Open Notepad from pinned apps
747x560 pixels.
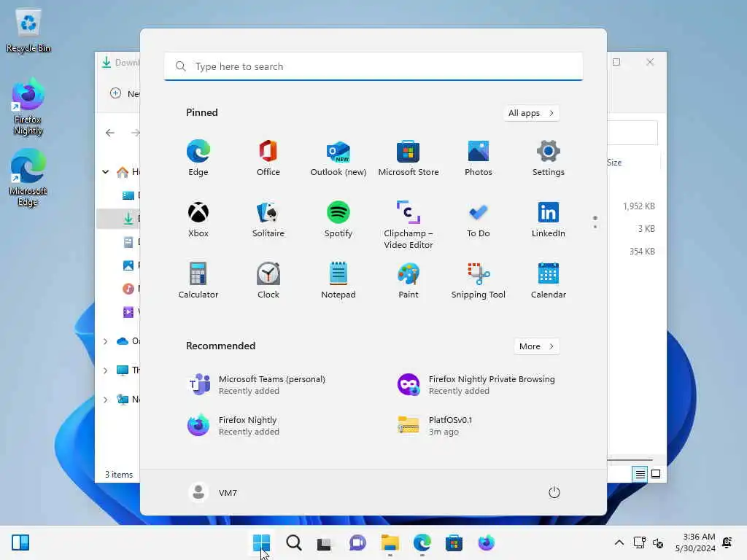[x=338, y=281]
